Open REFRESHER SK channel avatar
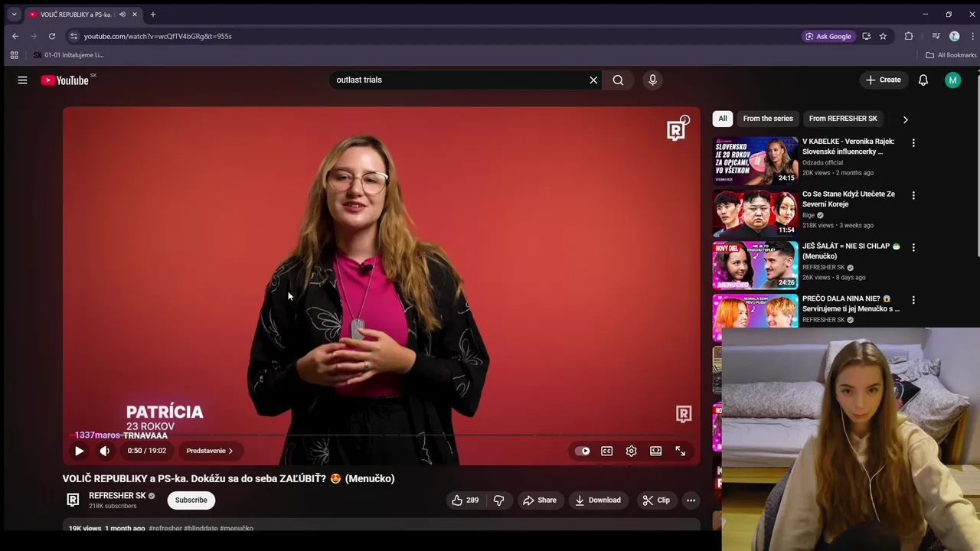 point(73,500)
